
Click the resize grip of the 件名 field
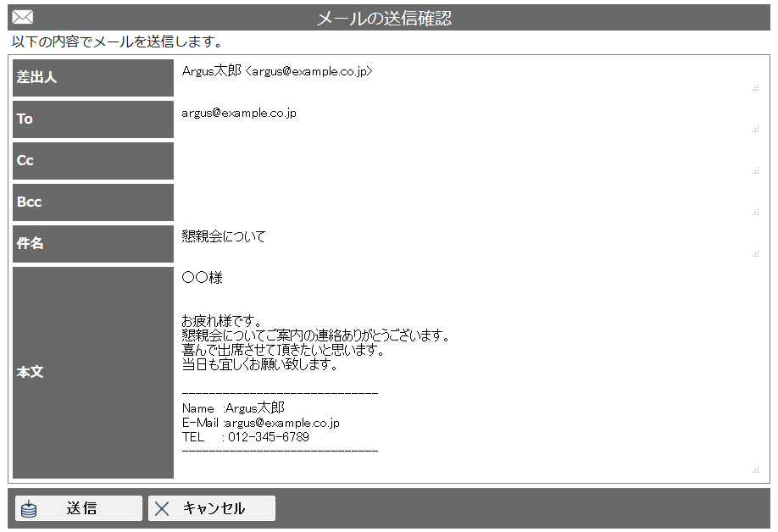point(757,252)
